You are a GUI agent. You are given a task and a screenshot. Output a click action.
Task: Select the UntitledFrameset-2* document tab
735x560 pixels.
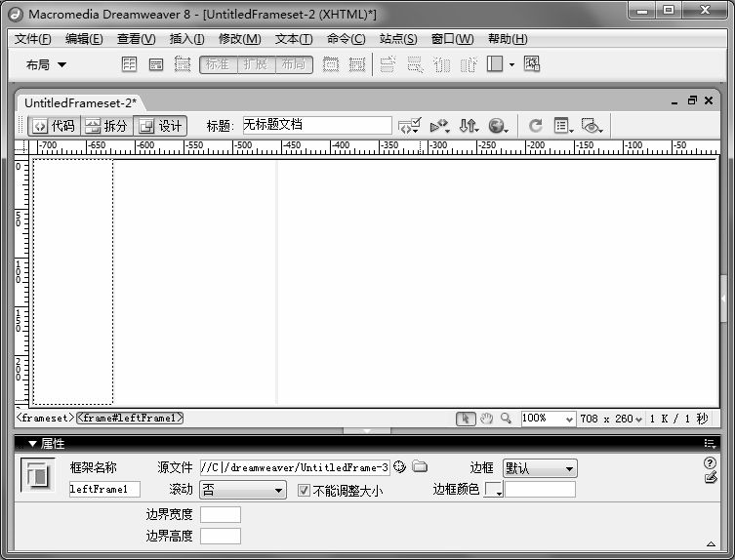(80, 102)
